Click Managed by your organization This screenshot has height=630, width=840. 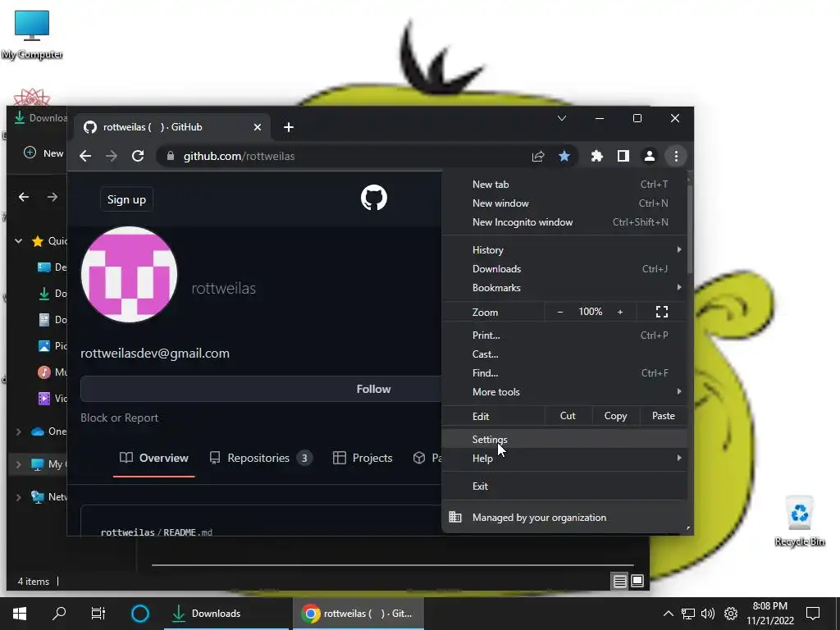tap(564, 518)
